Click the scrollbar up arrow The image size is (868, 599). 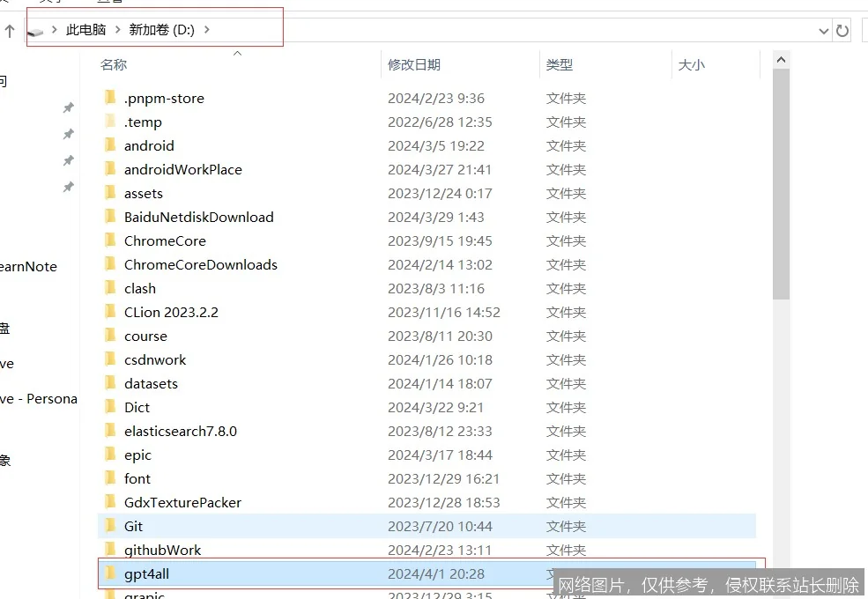click(x=781, y=59)
